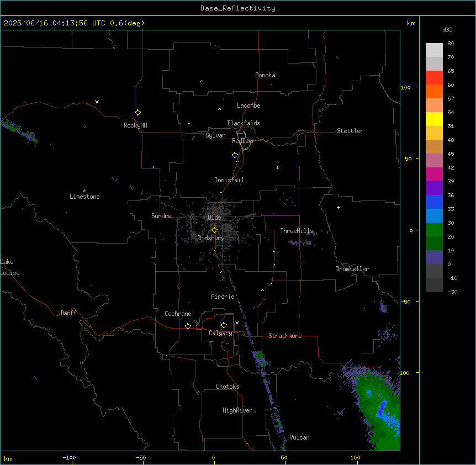Select the RockyMH label
The height and width of the screenshot is (465, 476).
click(135, 125)
